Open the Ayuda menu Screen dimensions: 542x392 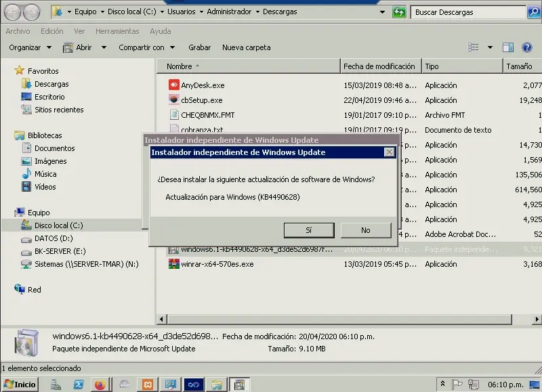pos(161,31)
